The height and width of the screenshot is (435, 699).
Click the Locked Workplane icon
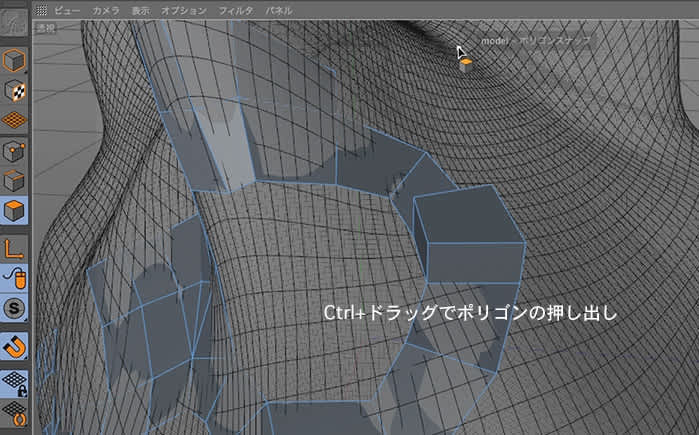click(15, 381)
